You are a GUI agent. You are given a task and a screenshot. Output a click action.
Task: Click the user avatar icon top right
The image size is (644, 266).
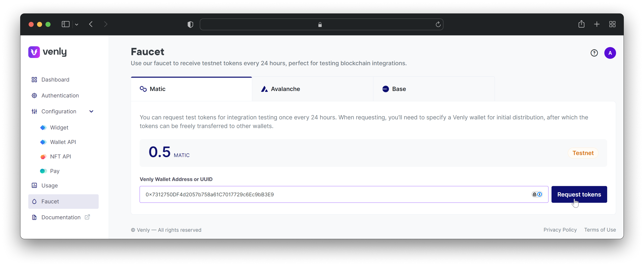coord(610,53)
